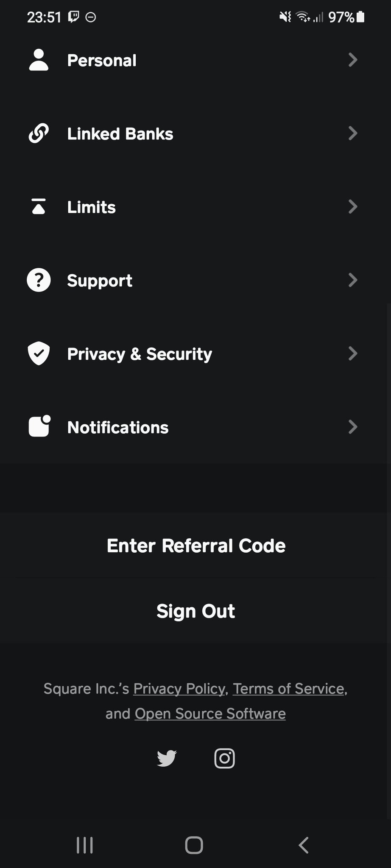This screenshot has height=868, width=391.
Task: Tap the Support question mark icon
Action: pos(39,280)
